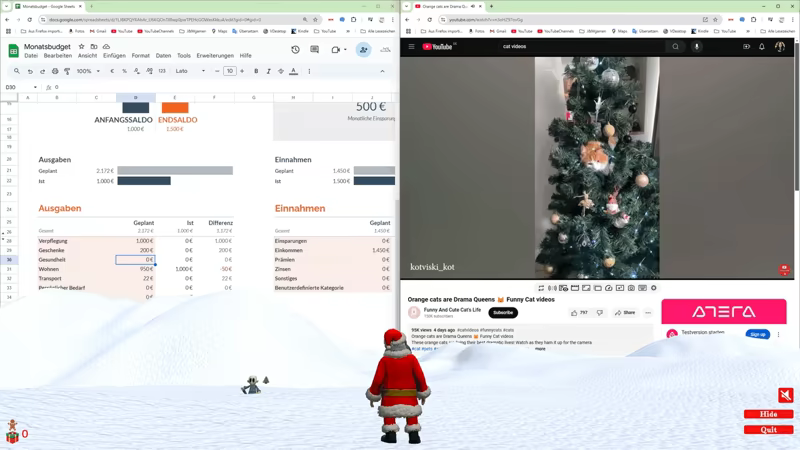Format as currency with euro icon
The image size is (800, 450).
pos(112,71)
